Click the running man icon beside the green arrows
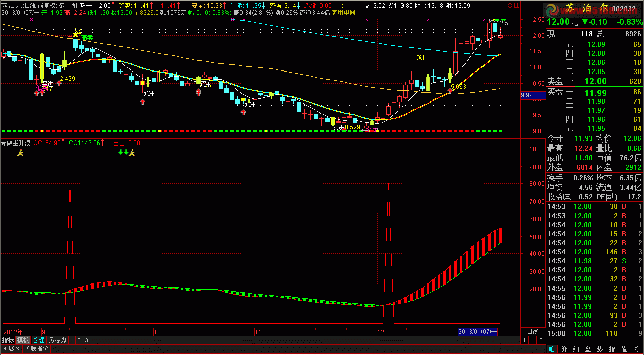This screenshot has height=355, width=644. 132,152
